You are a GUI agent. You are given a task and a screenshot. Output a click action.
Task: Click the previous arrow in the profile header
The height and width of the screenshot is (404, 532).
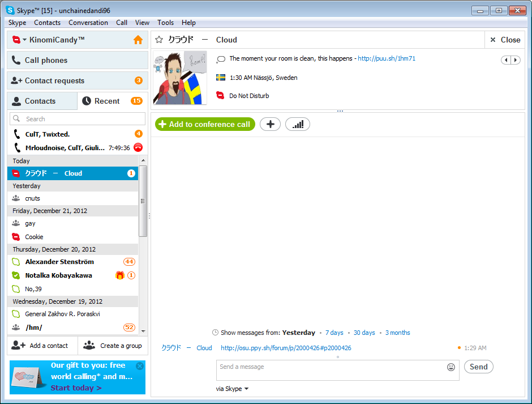coord(506,60)
